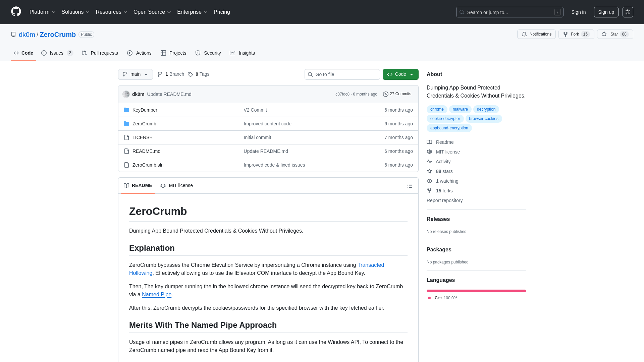644x362 pixels.
Task: Click the commit history clock icon
Action: [385, 94]
